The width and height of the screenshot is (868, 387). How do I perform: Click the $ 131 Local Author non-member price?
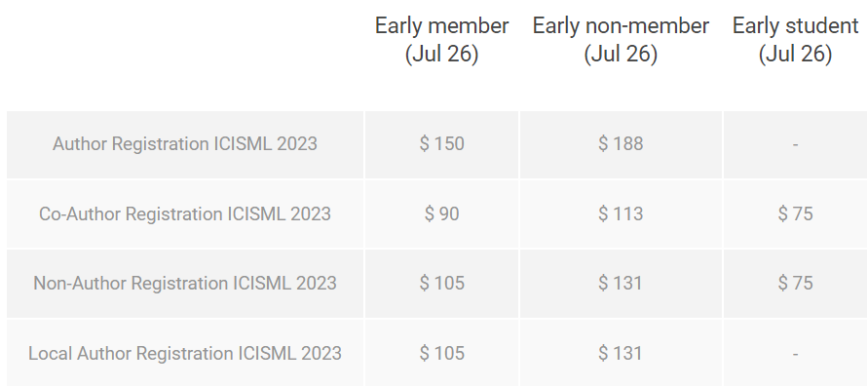[x=621, y=353]
